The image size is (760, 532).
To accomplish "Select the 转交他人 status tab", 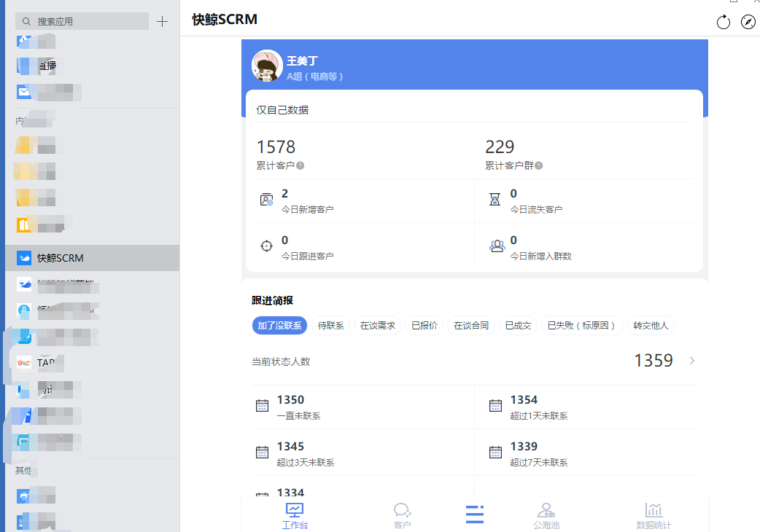I will click(651, 325).
